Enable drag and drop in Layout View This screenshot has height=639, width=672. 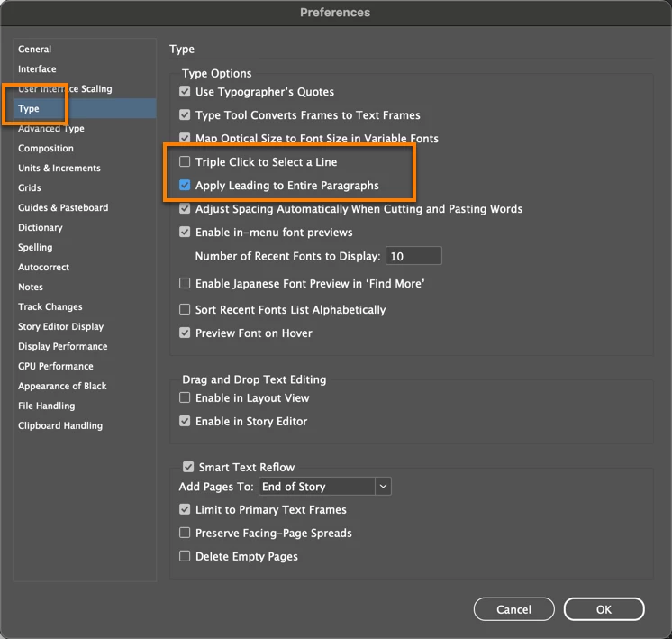185,398
